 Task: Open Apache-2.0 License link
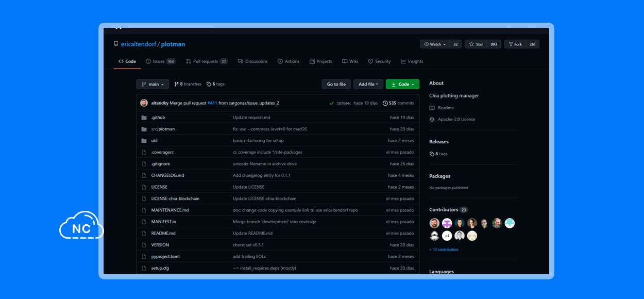(452, 119)
